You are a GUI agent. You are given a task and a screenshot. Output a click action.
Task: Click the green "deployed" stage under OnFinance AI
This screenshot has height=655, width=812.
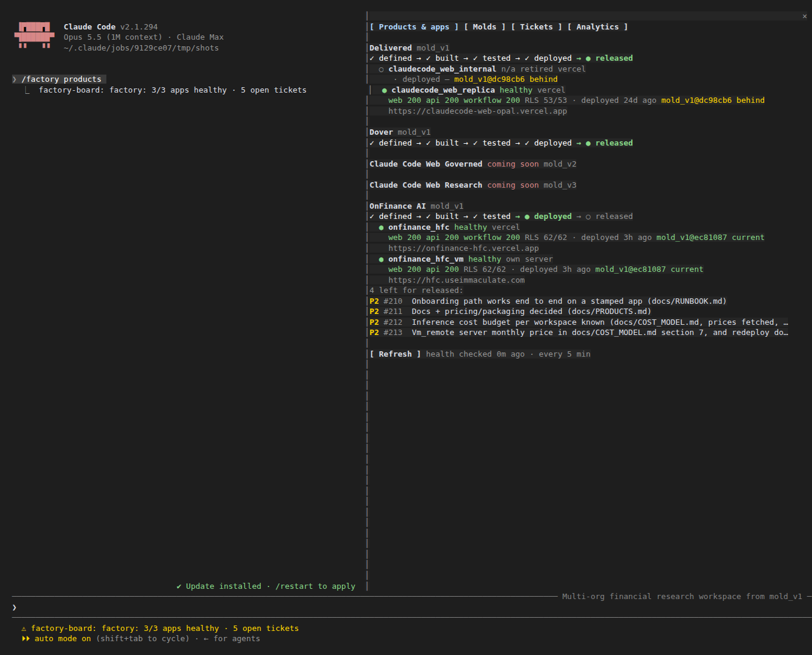coord(553,217)
